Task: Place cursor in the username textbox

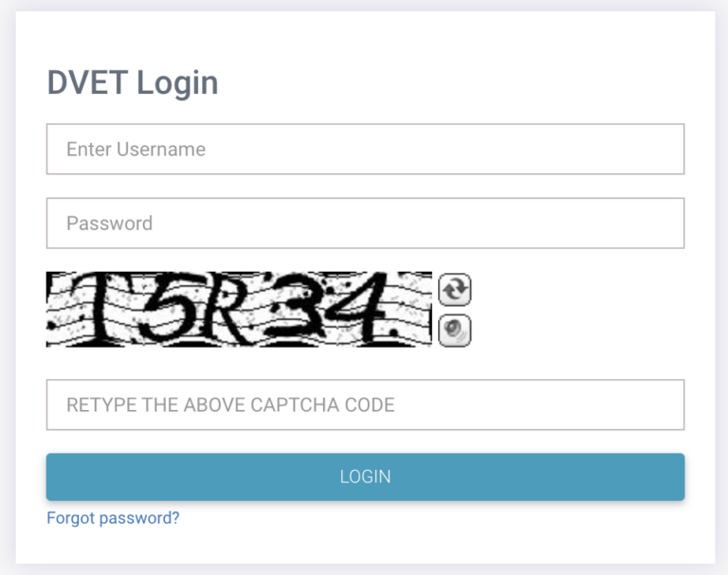Action: (x=365, y=149)
